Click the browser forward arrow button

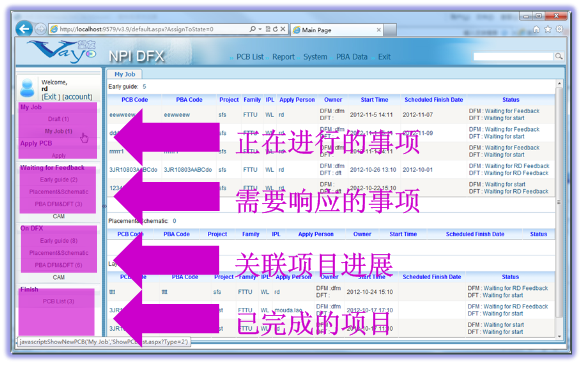point(40,29)
